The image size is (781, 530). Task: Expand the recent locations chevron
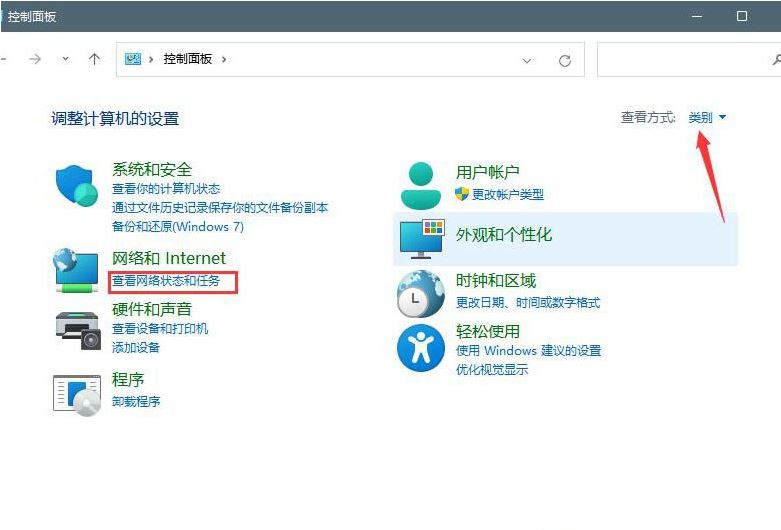66,59
